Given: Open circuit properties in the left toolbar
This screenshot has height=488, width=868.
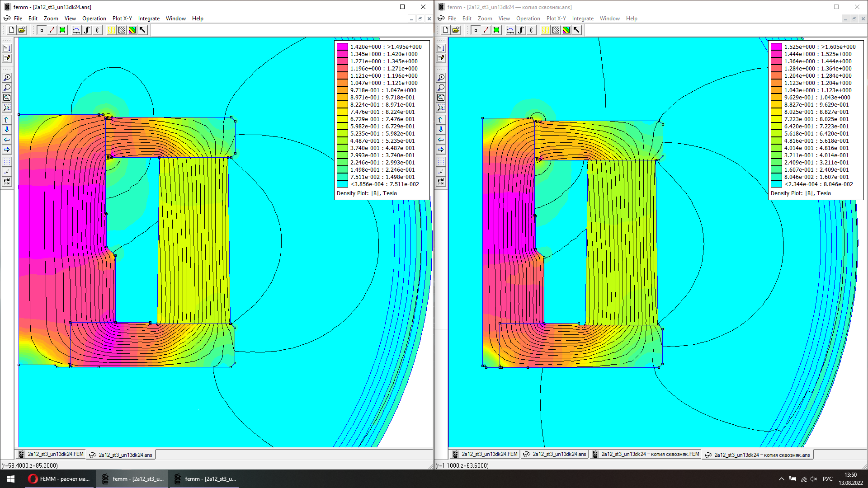Looking at the screenshot, I should pyautogui.click(x=97, y=30).
